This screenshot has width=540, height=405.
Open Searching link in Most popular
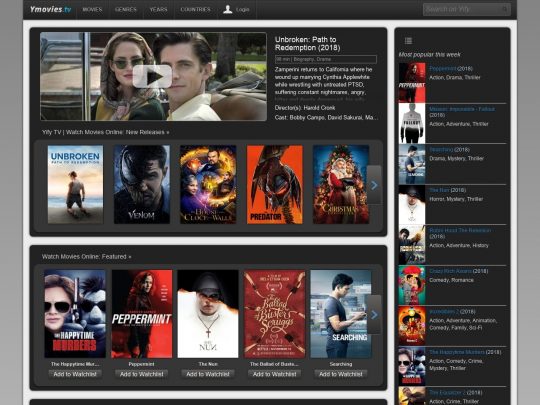441,149
